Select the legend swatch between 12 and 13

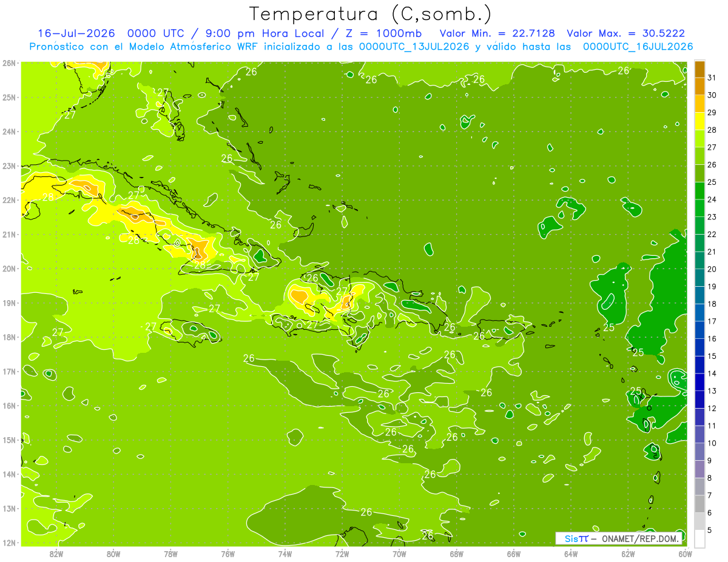tap(699, 400)
